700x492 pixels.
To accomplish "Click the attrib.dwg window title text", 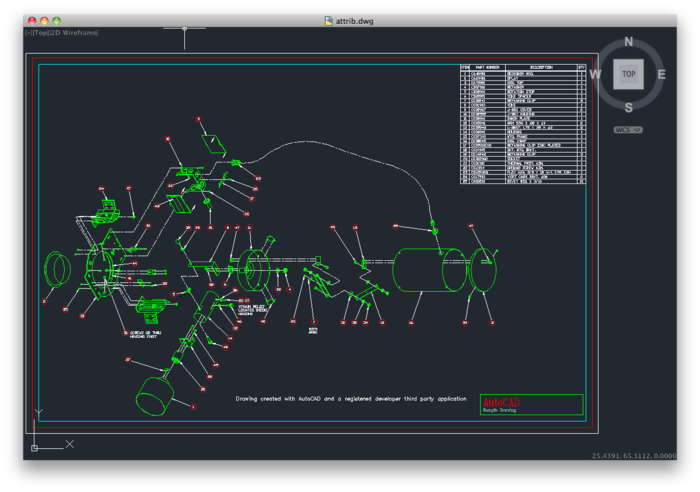I will [356, 20].
